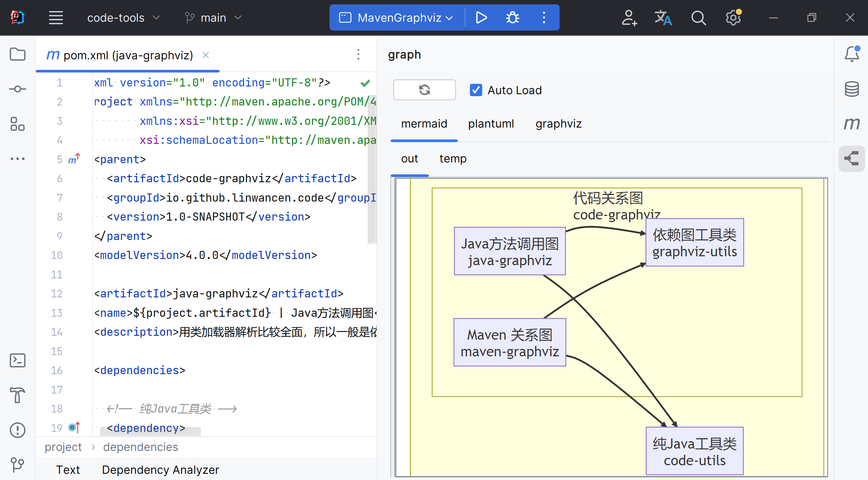Start debugging with the bug icon

coord(512,17)
